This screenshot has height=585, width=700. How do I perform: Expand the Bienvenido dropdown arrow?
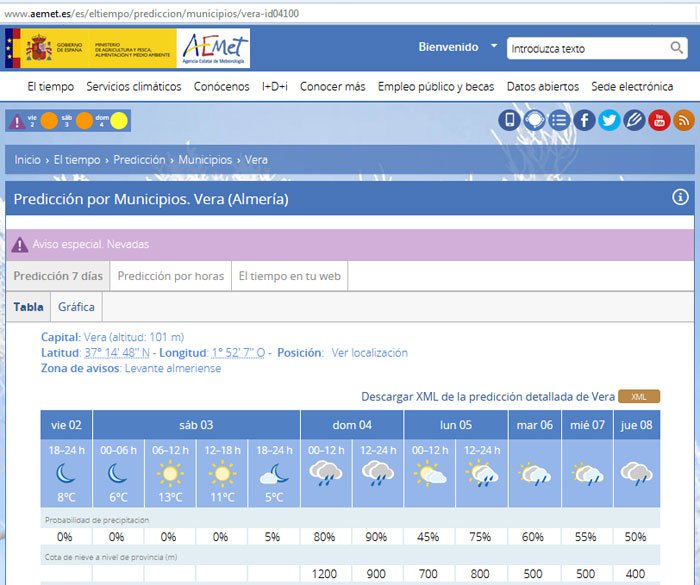494,47
